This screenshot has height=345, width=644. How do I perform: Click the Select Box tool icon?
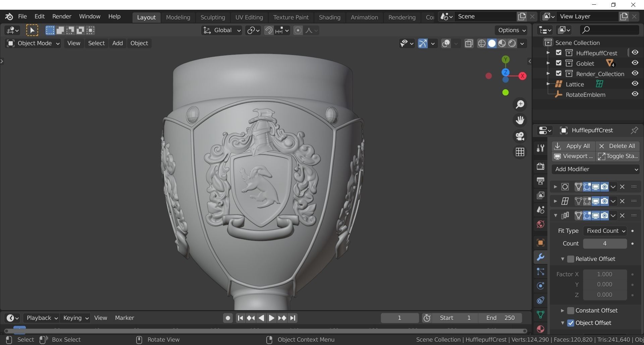point(32,30)
